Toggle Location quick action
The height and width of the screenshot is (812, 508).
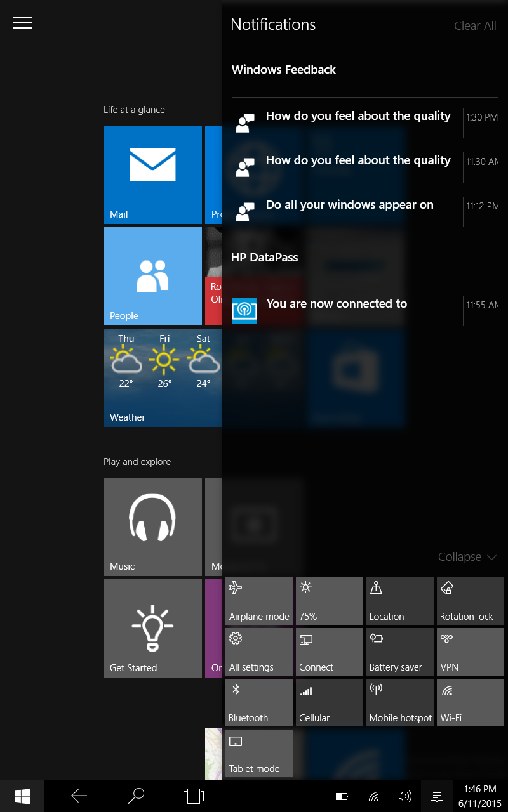(400, 601)
